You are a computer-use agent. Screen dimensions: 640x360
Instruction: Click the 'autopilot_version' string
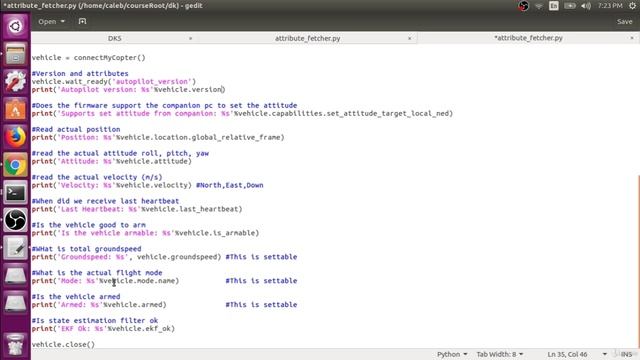coord(151,82)
